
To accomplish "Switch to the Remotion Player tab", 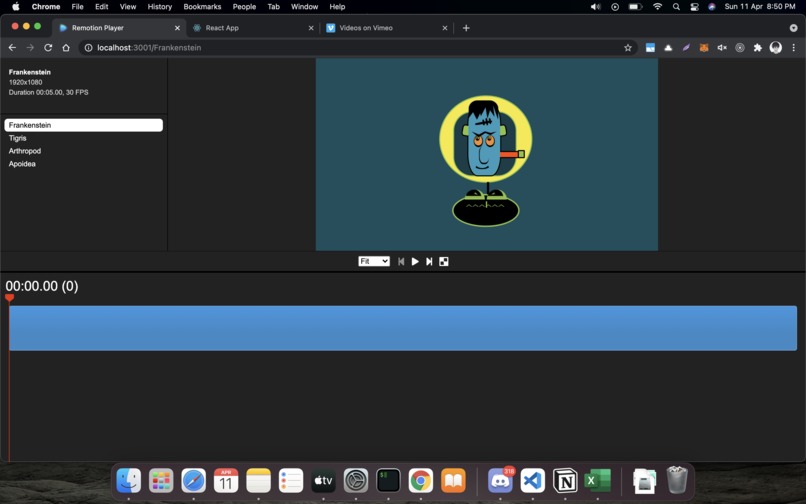I will pyautogui.click(x=118, y=28).
